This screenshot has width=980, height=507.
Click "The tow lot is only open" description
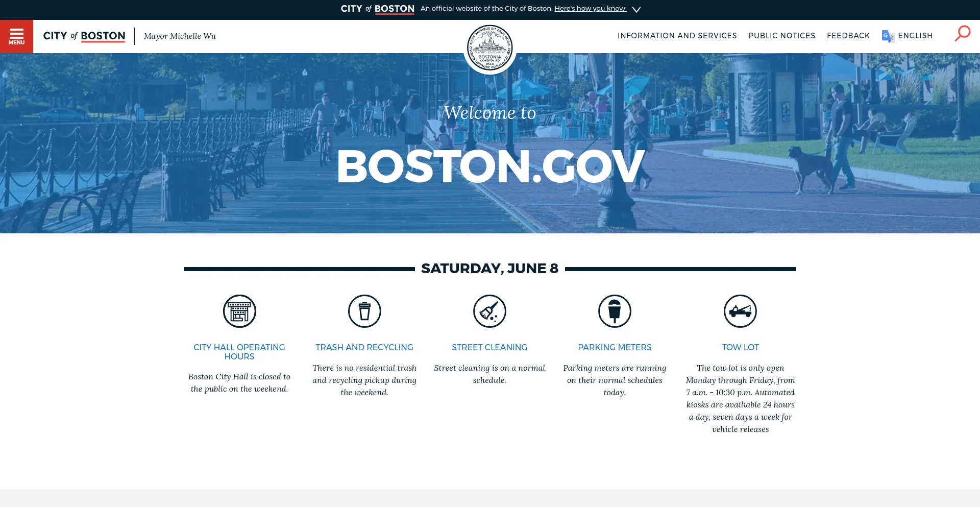pyautogui.click(x=740, y=398)
